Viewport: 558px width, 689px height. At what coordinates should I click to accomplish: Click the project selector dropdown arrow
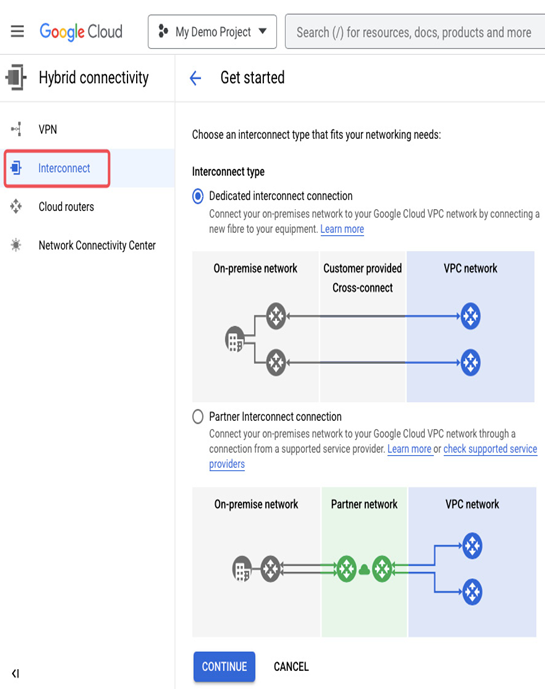coord(263,31)
